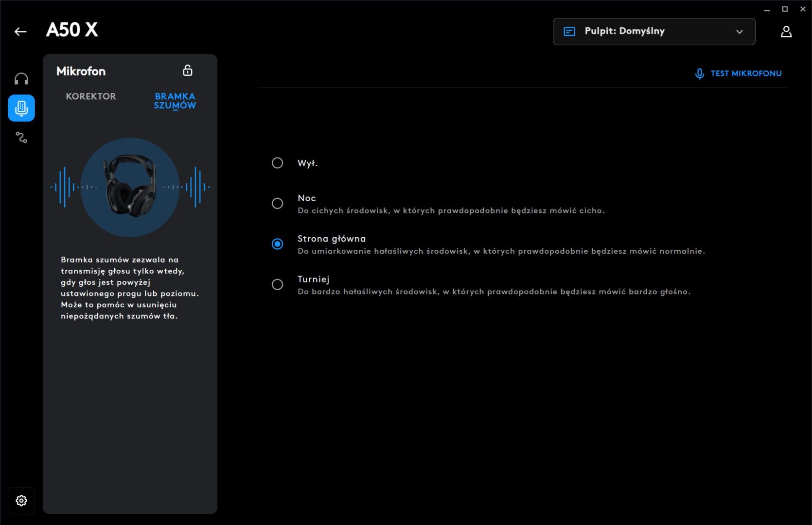Open the Pulpit: Domyślny profile dropdown
Viewport: 812px width, 525px height.
click(653, 32)
